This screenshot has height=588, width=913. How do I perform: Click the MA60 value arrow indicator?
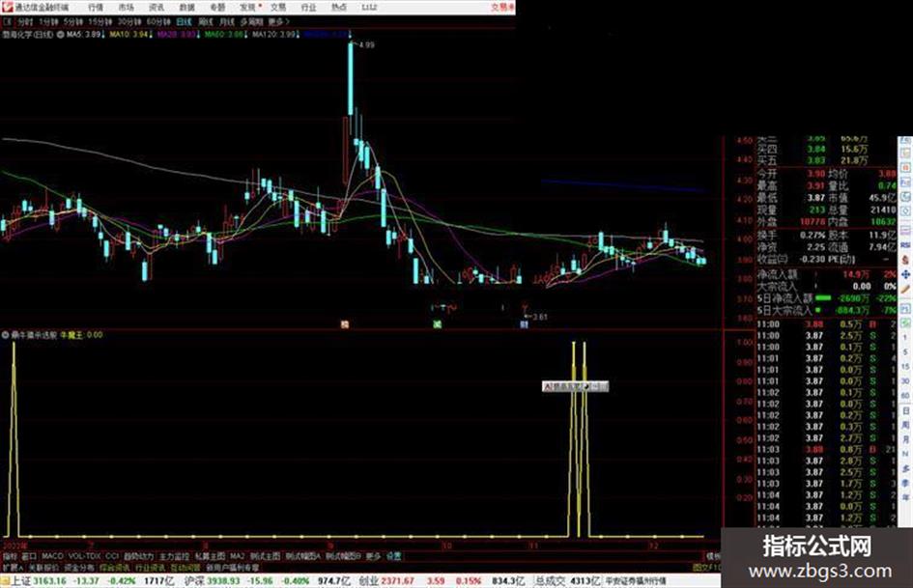(x=245, y=35)
